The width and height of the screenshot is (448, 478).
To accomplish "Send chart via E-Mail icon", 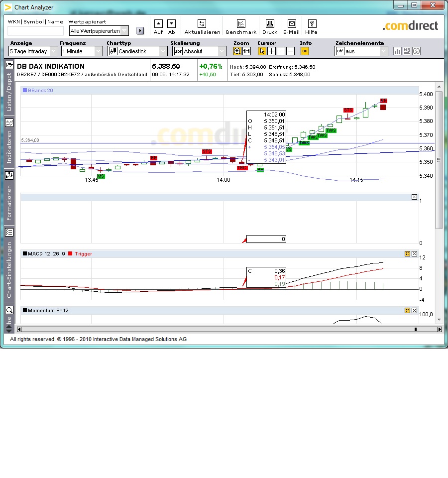I will [292, 24].
